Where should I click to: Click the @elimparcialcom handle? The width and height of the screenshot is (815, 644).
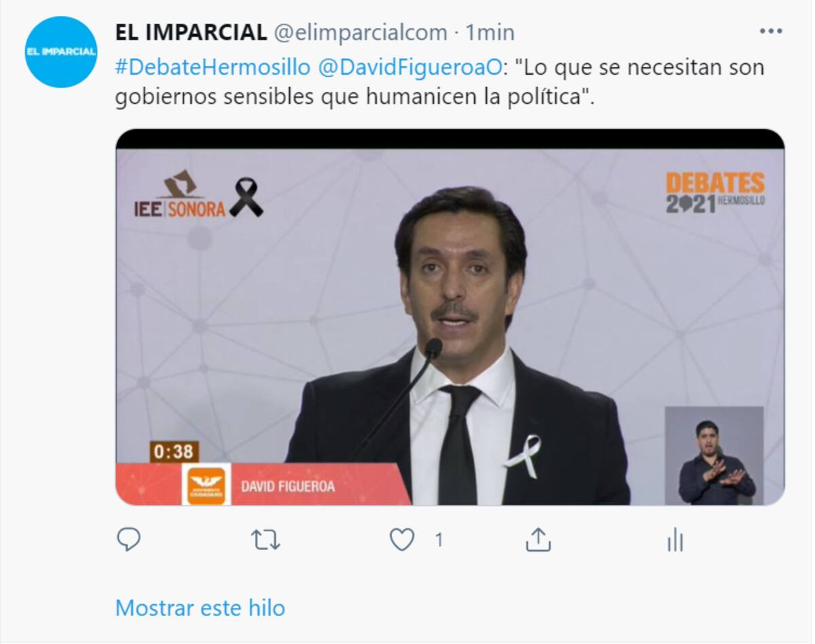click(x=360, y=32)
